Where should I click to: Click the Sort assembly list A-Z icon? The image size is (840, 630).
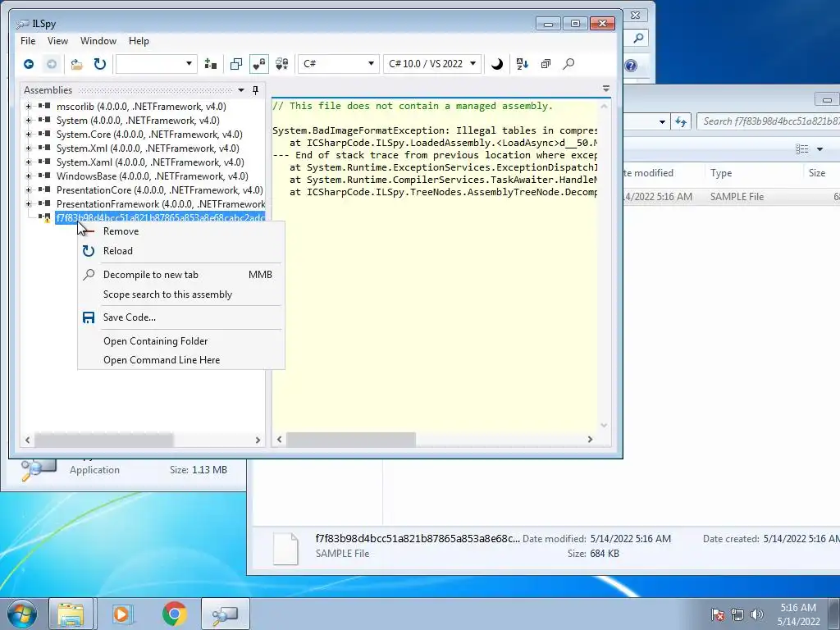(523, 64)
